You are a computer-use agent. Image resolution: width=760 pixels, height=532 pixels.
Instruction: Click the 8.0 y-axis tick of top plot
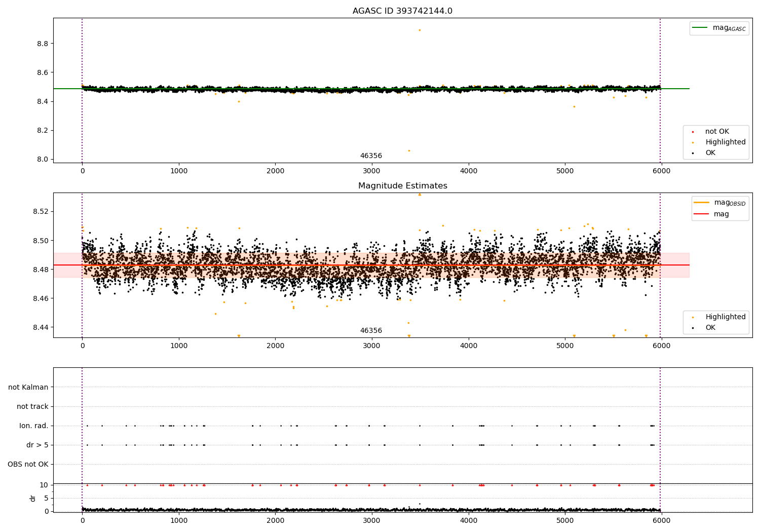43,160
